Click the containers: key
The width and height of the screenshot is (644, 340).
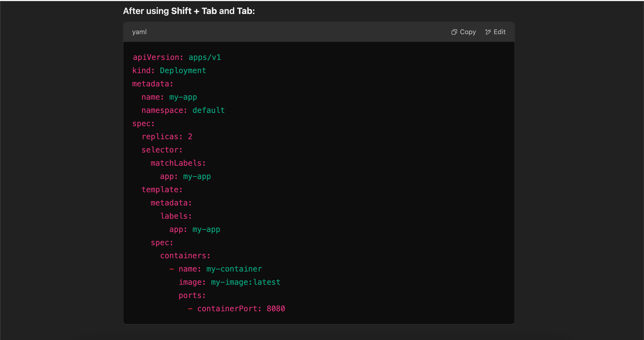point(185,256)
